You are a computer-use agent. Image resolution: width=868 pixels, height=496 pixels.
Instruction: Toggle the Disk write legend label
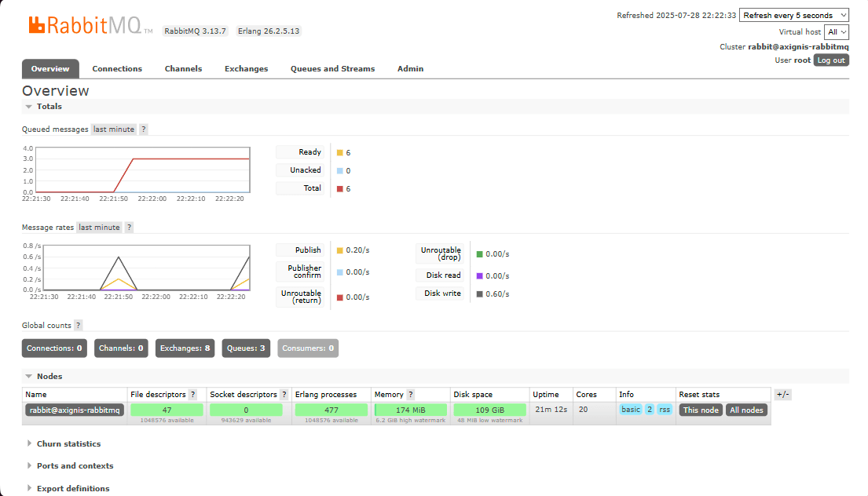440,294
